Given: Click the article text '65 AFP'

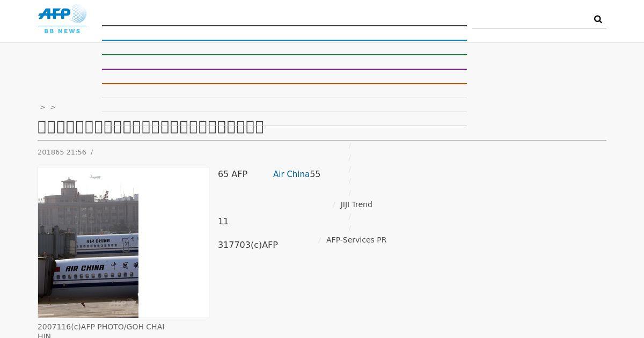Looking at the screenshot, I should (x=232, y=174).
